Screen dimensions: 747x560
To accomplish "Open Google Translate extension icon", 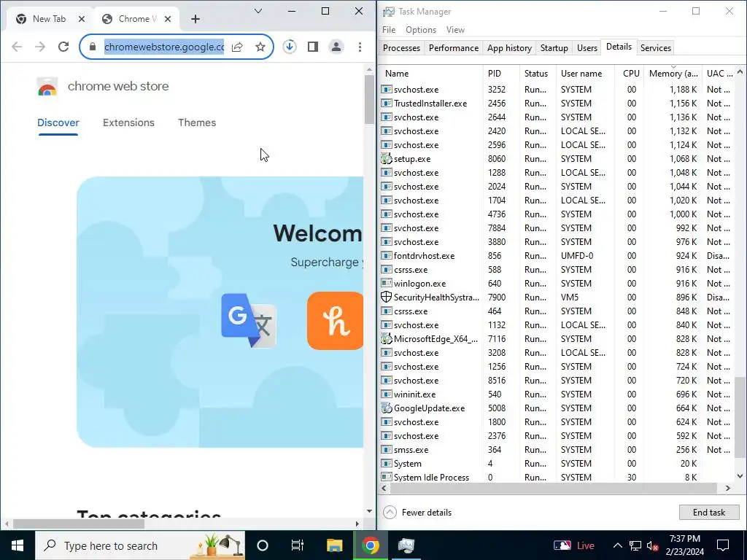I will tap(249, 321).
